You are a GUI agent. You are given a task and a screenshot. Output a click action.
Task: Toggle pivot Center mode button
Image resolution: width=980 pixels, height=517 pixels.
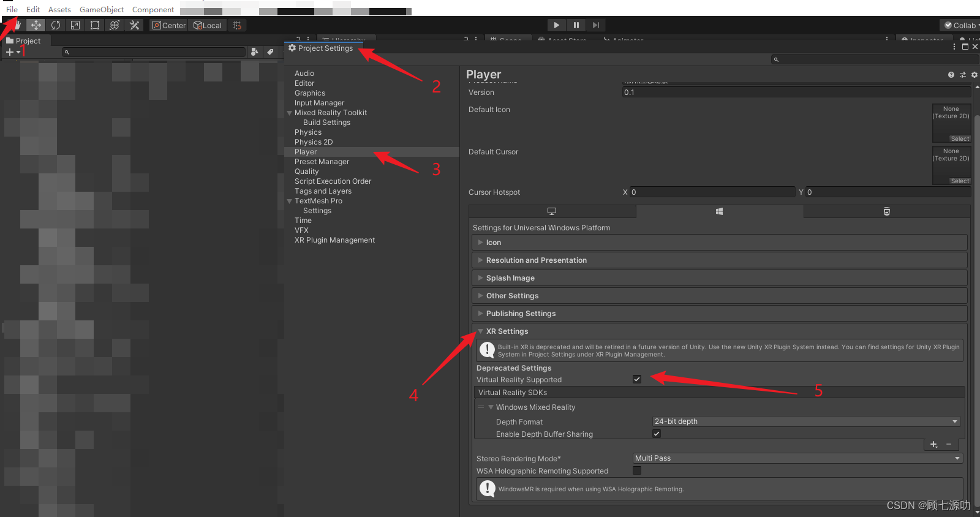pyautogui.click(x=169, y=25)
